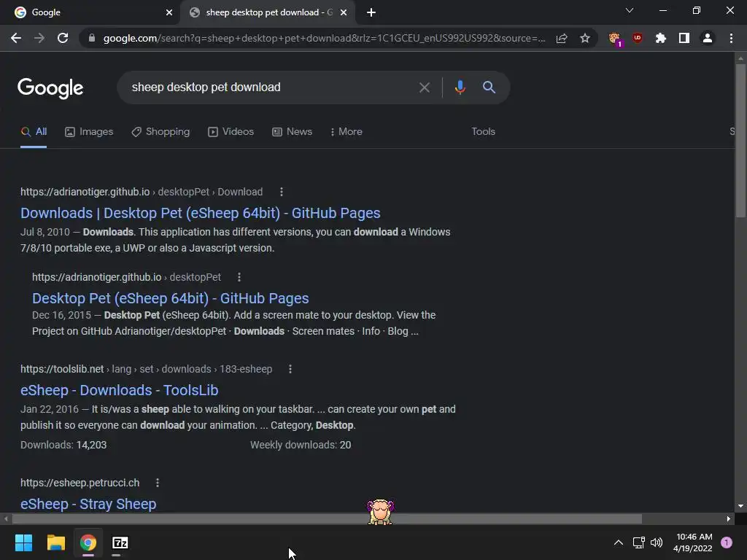The image size is (747, 560).
Task: Open the volume system tray icon
Action: point(657,542)
